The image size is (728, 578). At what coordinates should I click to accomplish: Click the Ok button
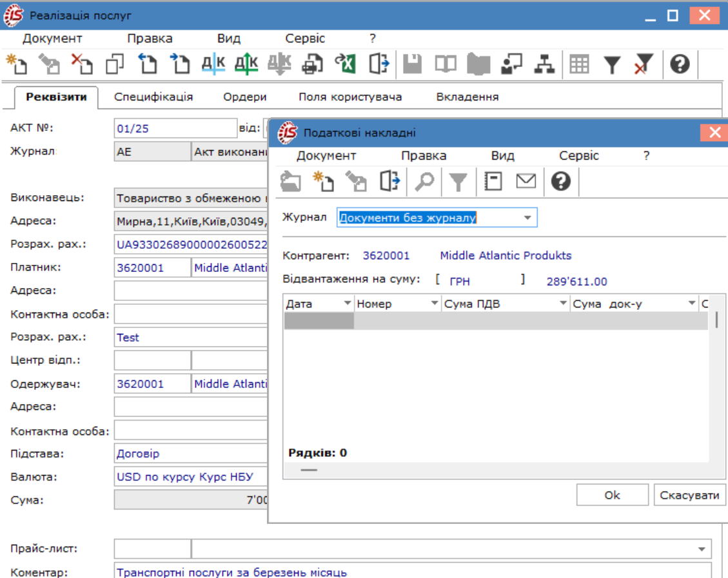[x=613, y=495]
